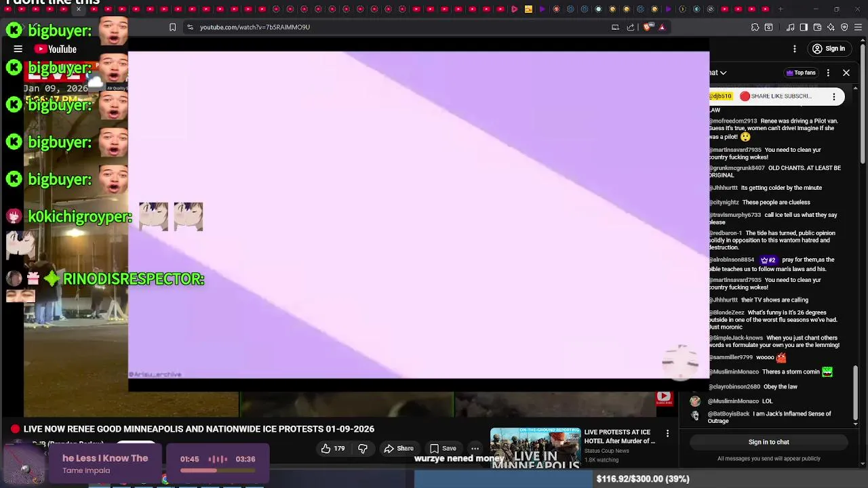Viewport: 868px width, 488px height.
Task: Share the video using Share button
Action: 399,448
